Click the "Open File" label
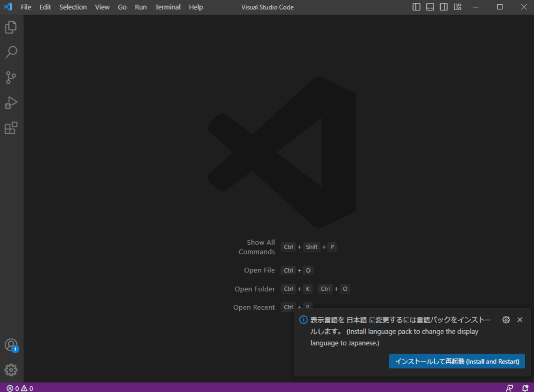The height and width of the screenshot is (392, 534). 259,270
